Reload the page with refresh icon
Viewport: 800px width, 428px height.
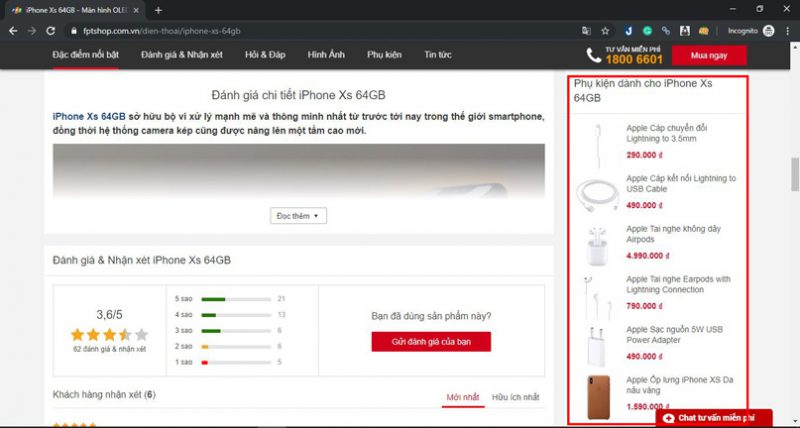51,31
